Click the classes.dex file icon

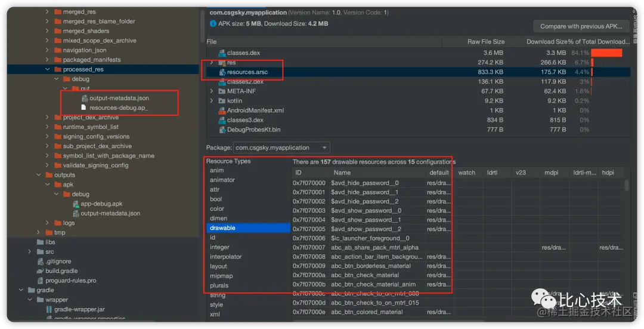pyautogui.click(x=222, y=53)
